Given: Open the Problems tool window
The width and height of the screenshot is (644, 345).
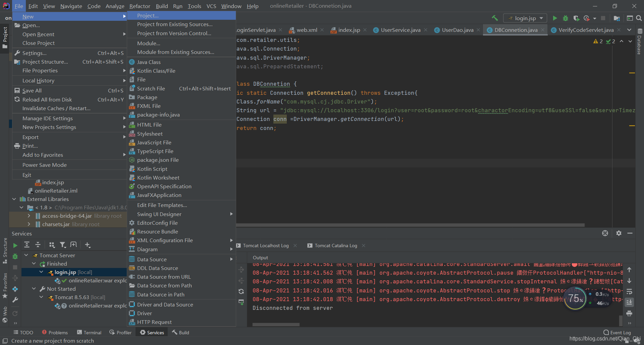Looking at the screenshot, I should 55,333.
